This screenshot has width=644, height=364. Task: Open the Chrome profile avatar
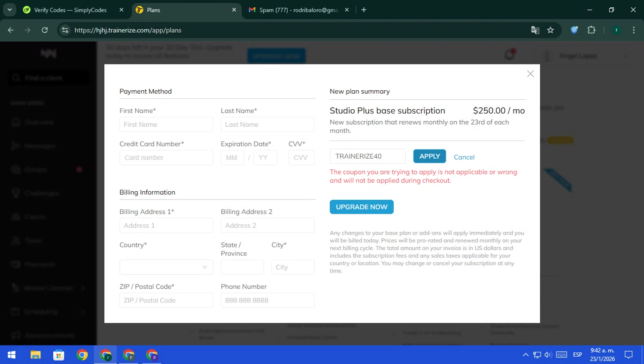[x=617, y=30]
